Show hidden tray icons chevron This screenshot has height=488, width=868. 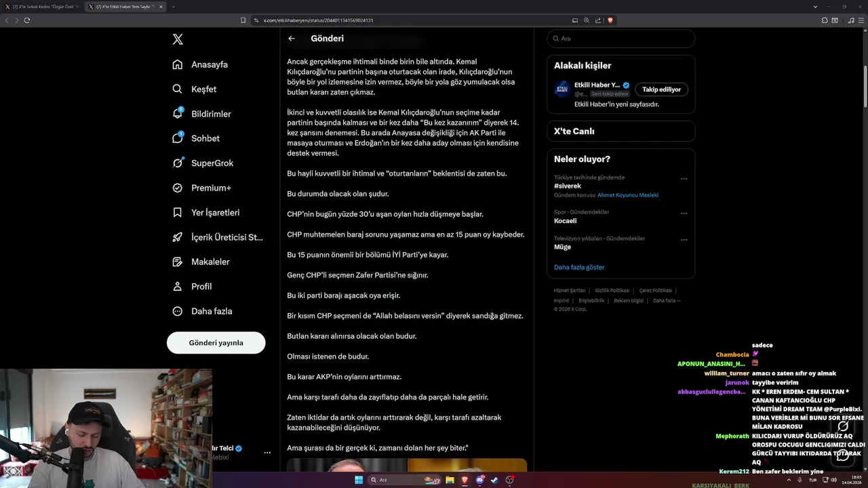pyautogui.click(x=790, y=480)
